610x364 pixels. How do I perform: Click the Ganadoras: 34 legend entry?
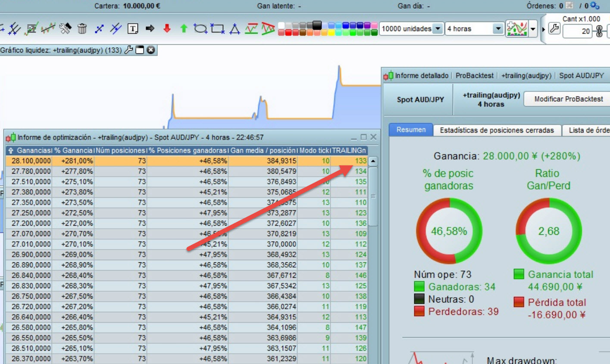point(454,287)
